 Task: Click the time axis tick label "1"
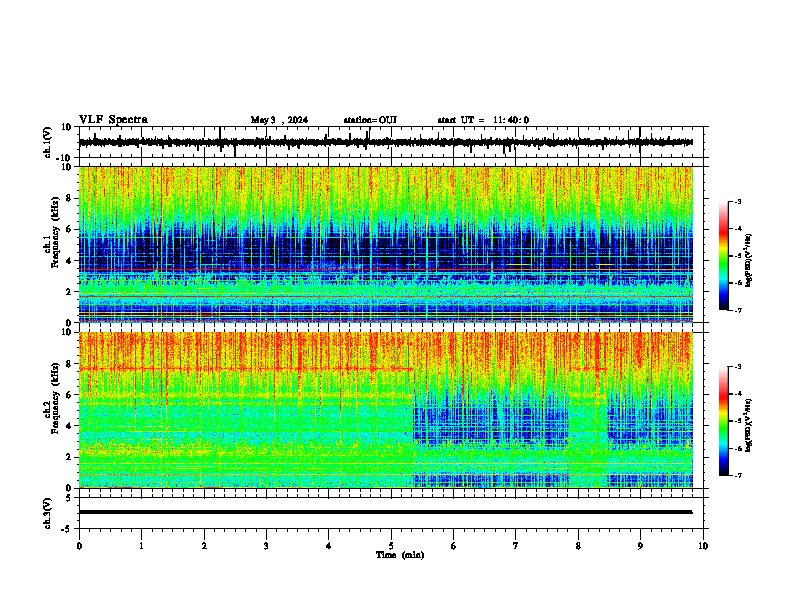pyautogui.click(x=141, y=546)
